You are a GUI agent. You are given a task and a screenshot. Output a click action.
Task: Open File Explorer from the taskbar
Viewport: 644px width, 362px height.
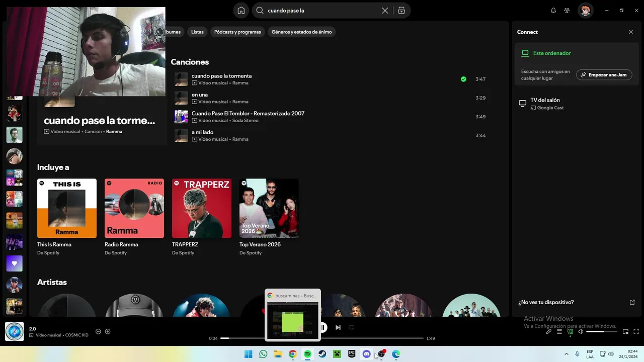click(x=278, y=354)
